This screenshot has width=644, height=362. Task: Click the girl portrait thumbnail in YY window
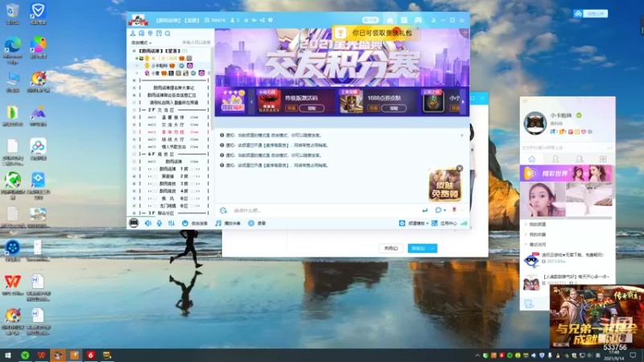[x=543, y=200]
